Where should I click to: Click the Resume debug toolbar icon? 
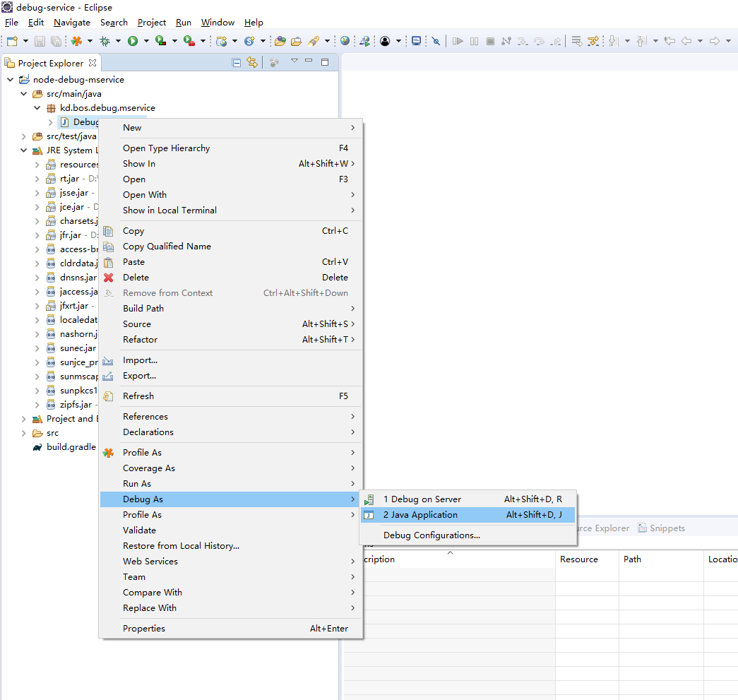(458, 42)
